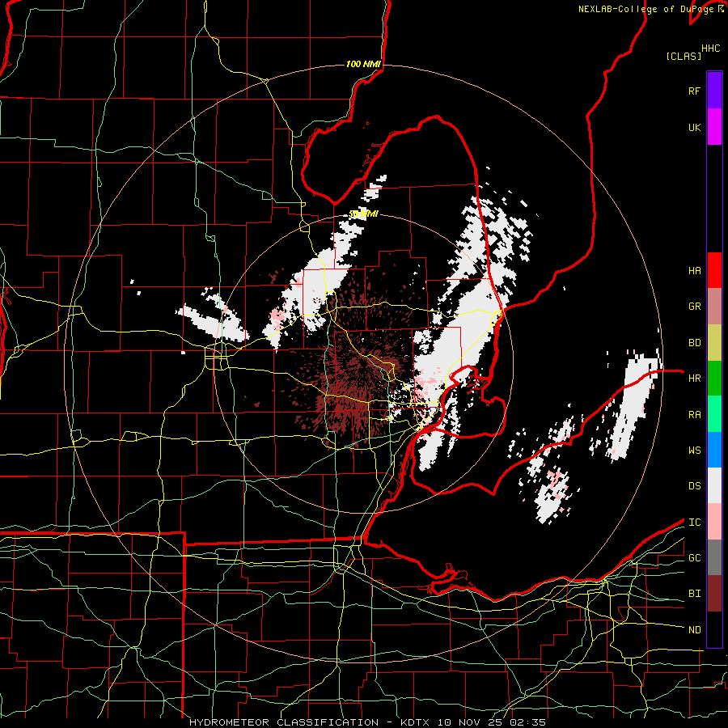Click the GR legend label

coord(694,307)
